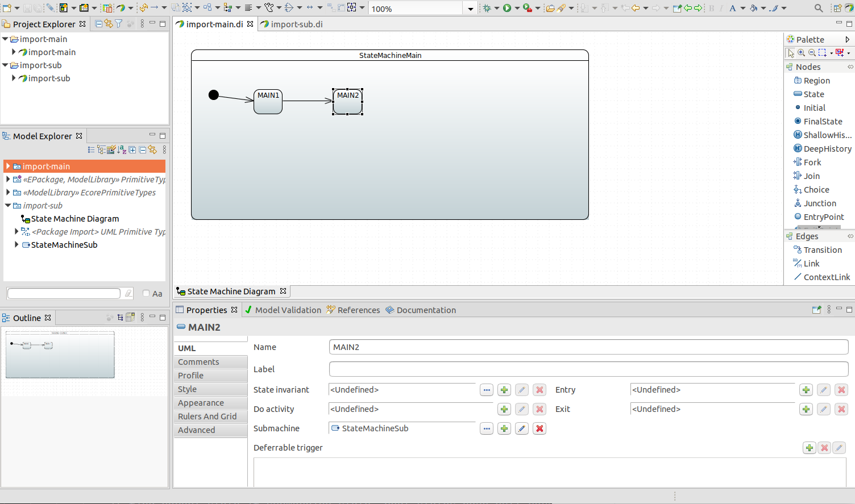Click the Label input field
Image resolution: width=855 pixels, height=504 pixels.
(588, 369)
